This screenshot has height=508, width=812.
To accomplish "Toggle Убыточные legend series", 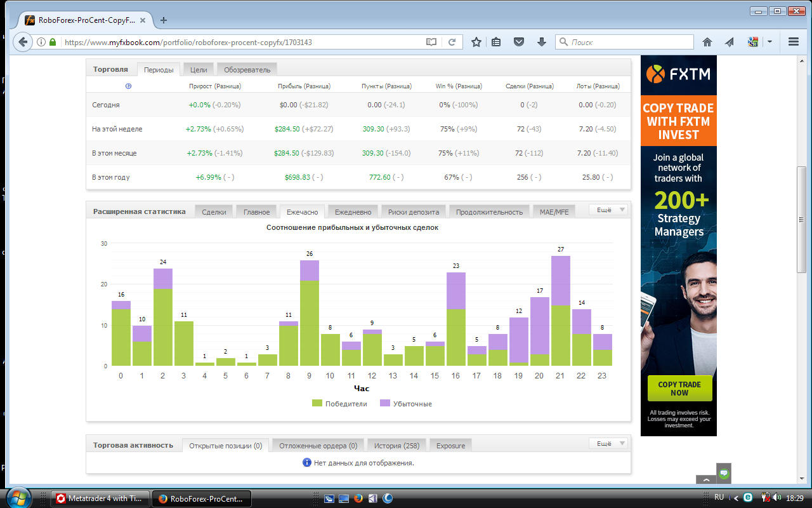I will 406,404.
